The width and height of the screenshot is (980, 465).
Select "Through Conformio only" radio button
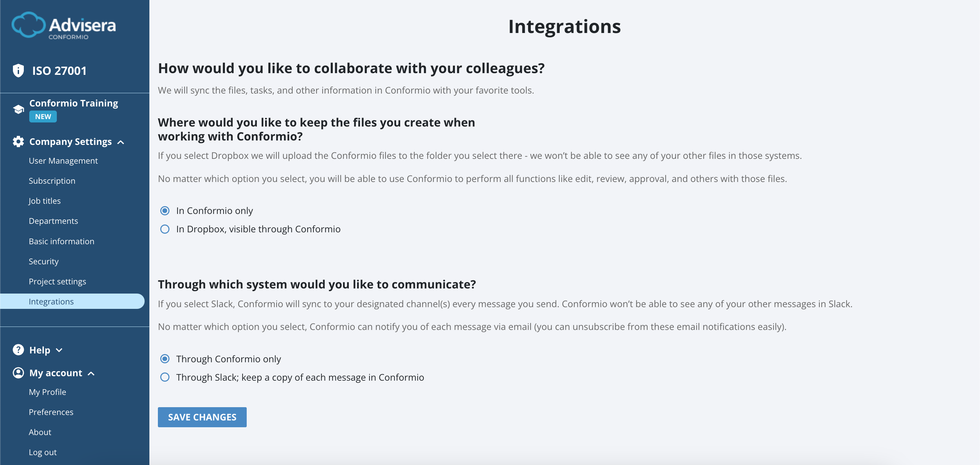pos(165,359)
